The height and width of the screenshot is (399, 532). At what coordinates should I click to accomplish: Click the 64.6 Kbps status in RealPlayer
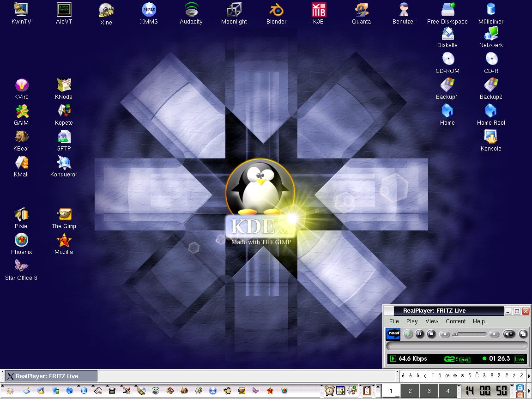point(412,359)
